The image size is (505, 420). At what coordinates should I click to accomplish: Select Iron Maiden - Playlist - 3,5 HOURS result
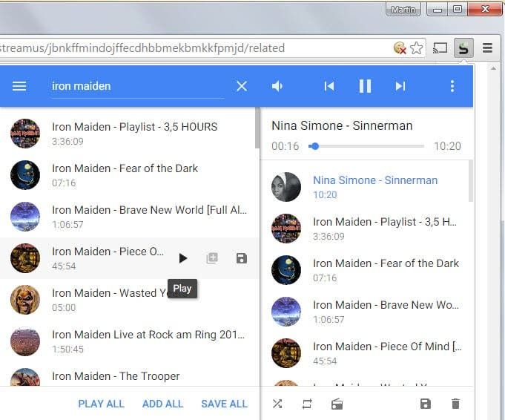pos(129,134)
